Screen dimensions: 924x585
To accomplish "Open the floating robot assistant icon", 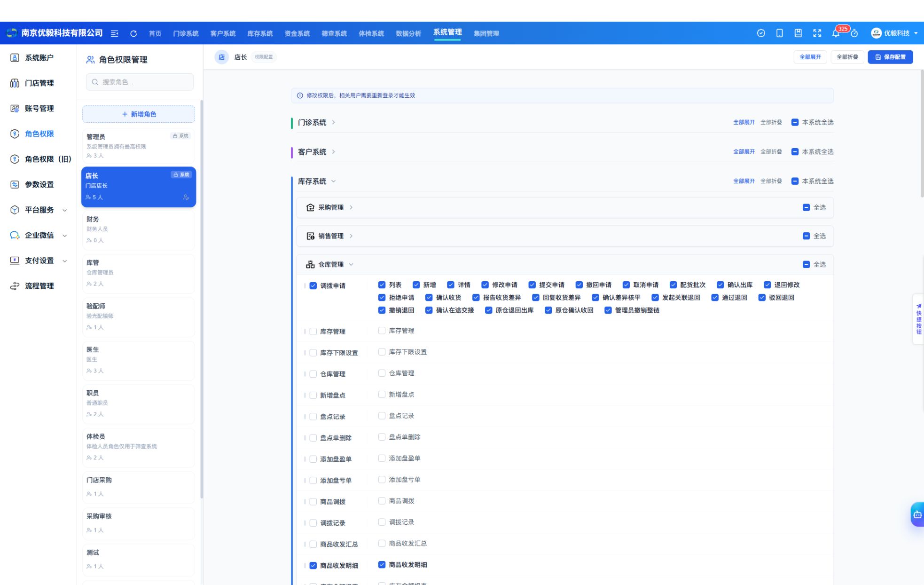I will 917,514.
